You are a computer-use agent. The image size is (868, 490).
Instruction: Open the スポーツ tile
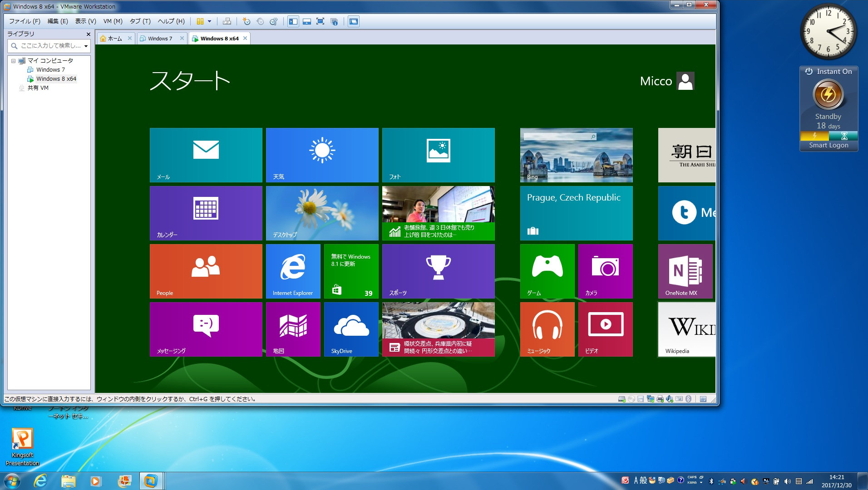click(439, 271)
